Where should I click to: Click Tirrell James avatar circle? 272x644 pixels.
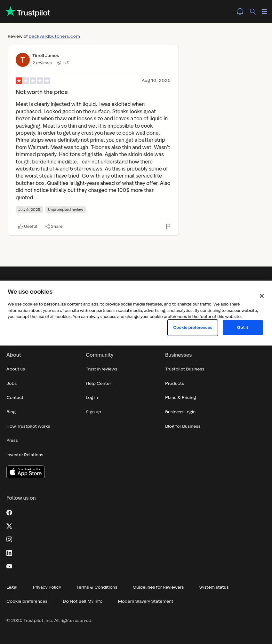pyautogui.click(x=23, y=60)
